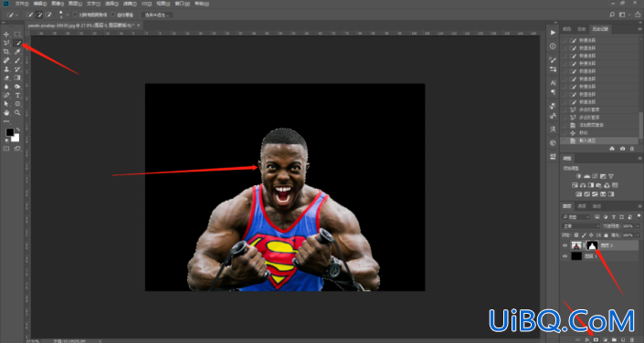Select the Polygonal Lasso tool
The width and height of the screenshot is (644, 343).
coord(6,43)
